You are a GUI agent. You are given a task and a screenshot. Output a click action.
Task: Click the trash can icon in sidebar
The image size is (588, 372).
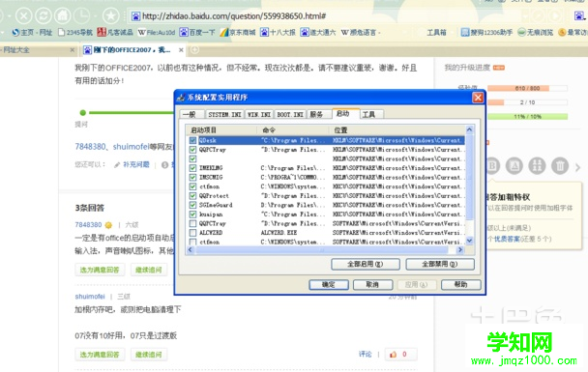click(x=560, y=165)
